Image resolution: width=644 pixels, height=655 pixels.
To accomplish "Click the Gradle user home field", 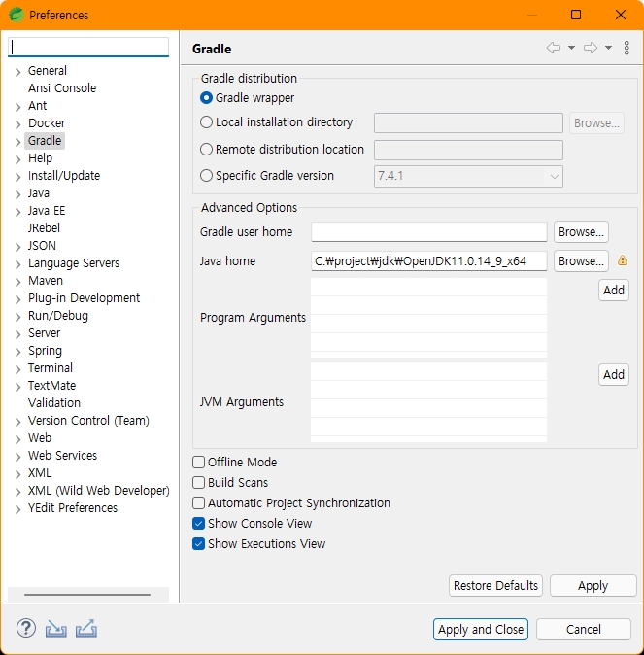I will pyautogui.click(x=429, y=232).
